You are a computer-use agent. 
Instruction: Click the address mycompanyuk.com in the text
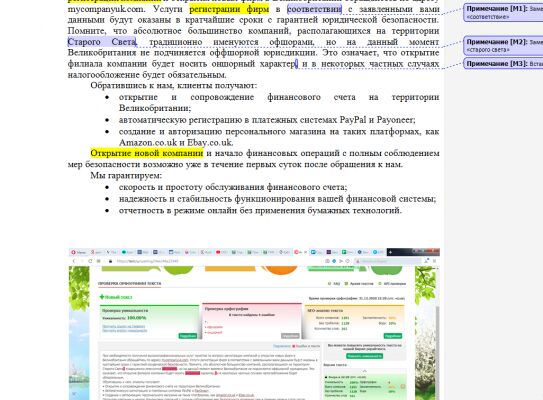point(106,9)
